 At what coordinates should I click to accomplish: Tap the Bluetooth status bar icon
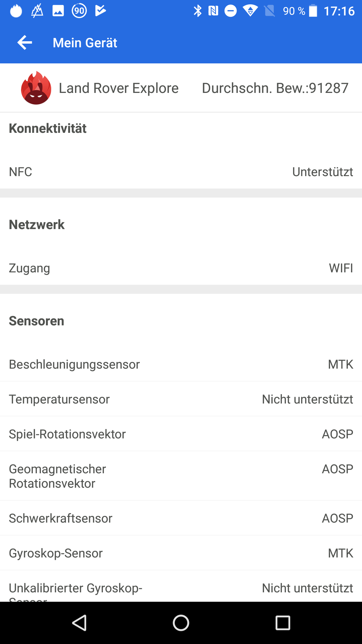[197, 11]
